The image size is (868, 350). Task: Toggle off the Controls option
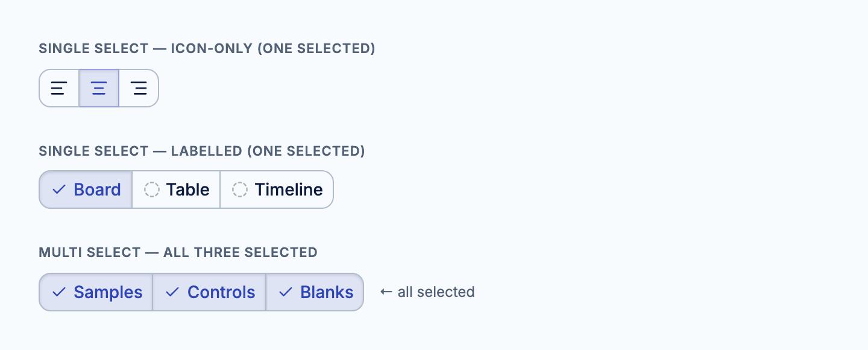tap(209, 292)
